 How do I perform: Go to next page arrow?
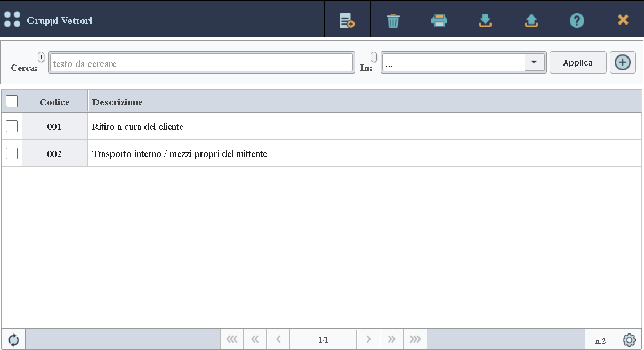click(368, 340)
